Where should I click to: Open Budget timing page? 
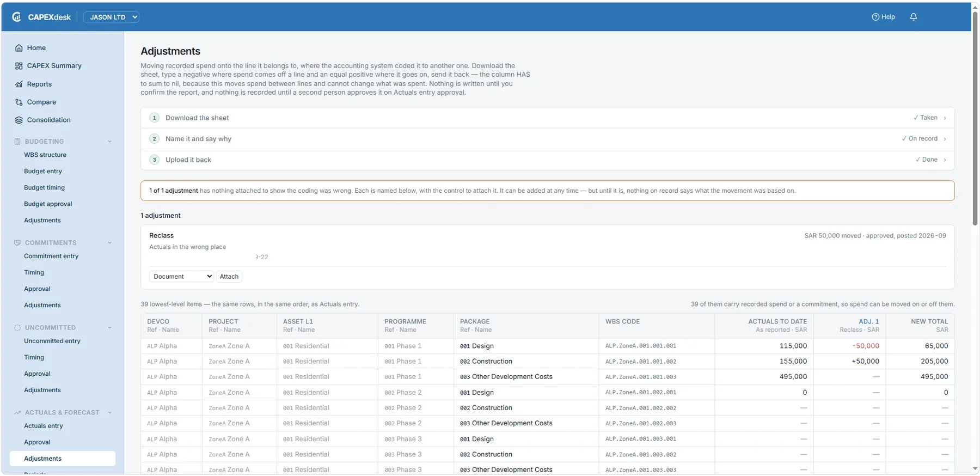tap(44, 188)
